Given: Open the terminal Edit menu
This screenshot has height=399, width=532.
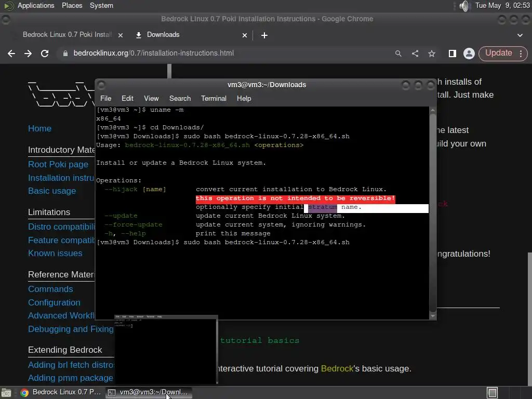Looking at the screenshot, I should (x=127, y=98).
